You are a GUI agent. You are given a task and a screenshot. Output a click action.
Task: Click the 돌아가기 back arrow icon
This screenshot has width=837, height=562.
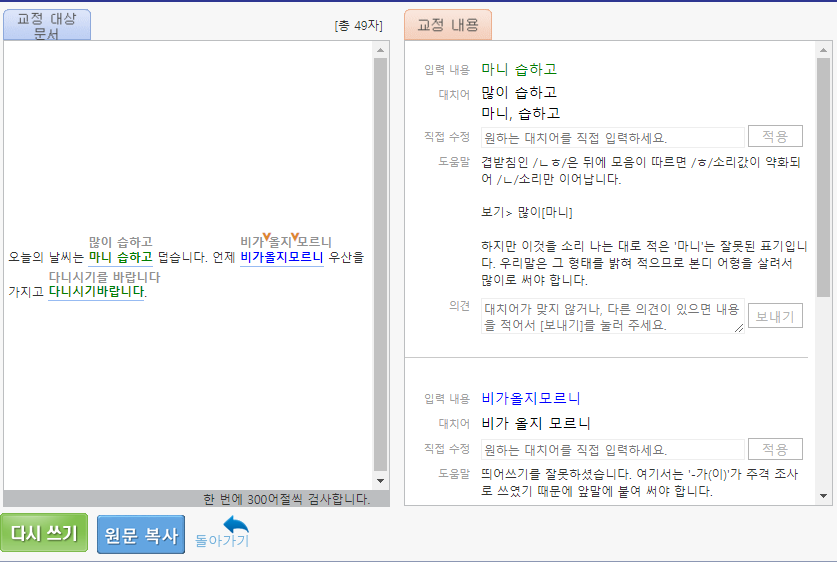235,525
